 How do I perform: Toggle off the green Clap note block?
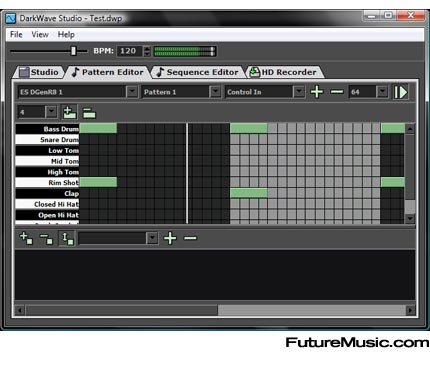tap(249, 193)
